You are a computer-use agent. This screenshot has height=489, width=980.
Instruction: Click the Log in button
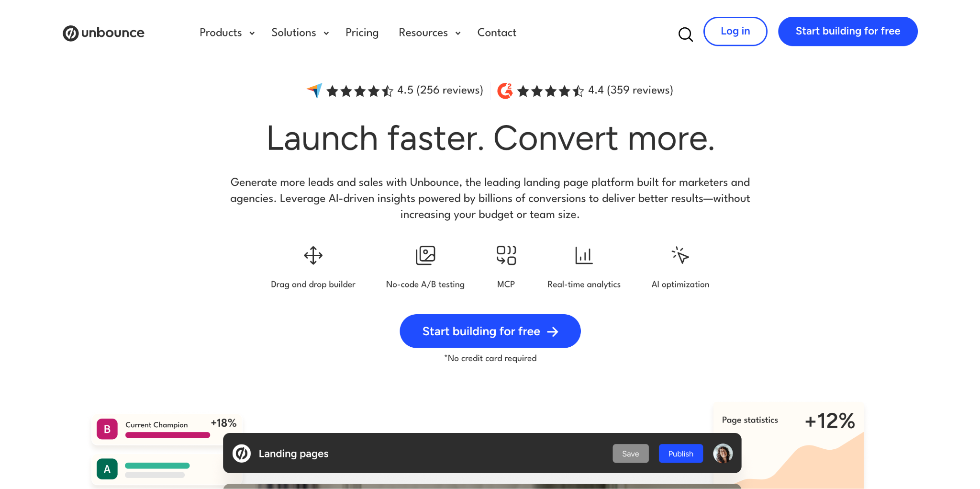[735, 31]
